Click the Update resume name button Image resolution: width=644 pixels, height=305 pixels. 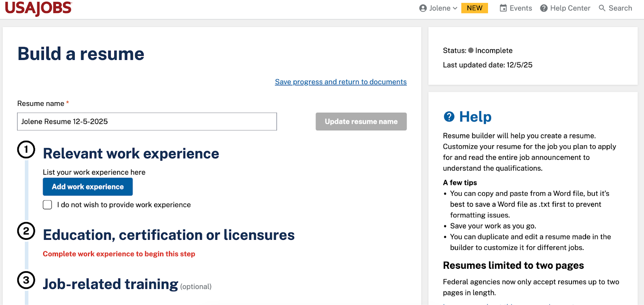click(361, 122)
